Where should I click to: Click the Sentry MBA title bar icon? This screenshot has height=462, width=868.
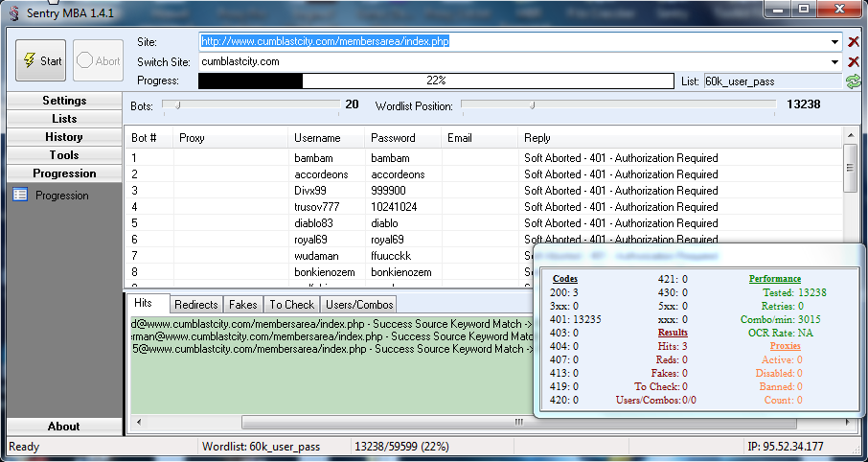(x=12, y=10)
